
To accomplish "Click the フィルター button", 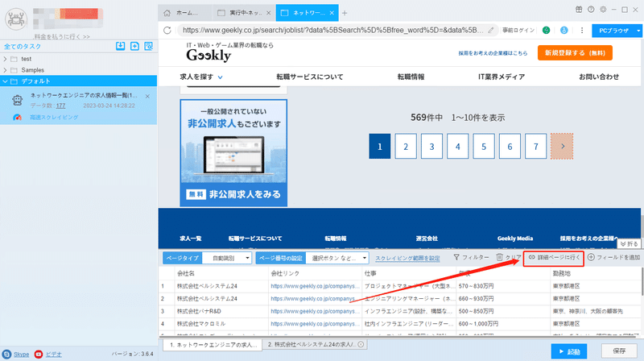I will tap(471, 257).
